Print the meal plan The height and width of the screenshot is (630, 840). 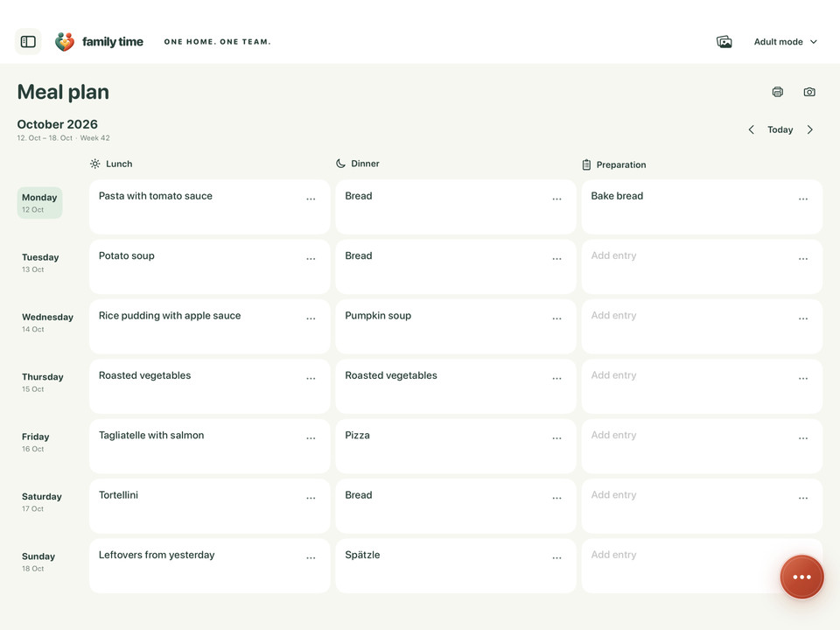[777, 92]
